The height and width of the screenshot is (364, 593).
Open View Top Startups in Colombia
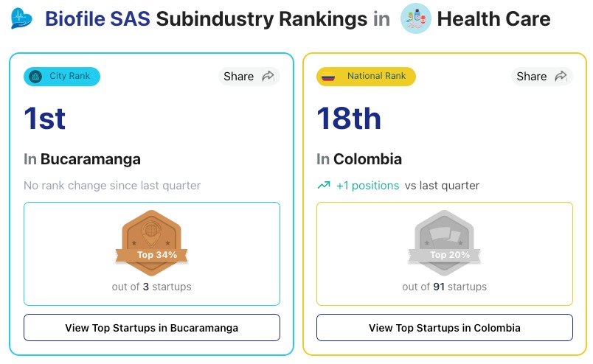tap(444, 328)
